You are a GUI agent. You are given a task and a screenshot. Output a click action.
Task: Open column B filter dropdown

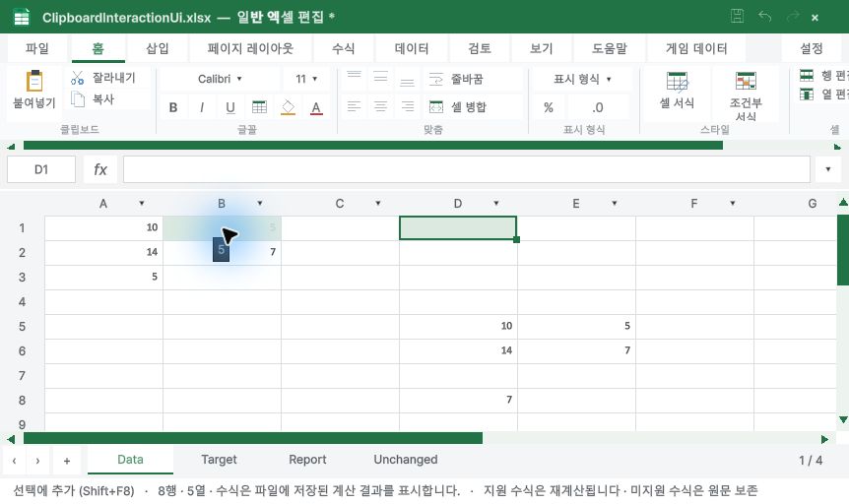coord(260,204)
